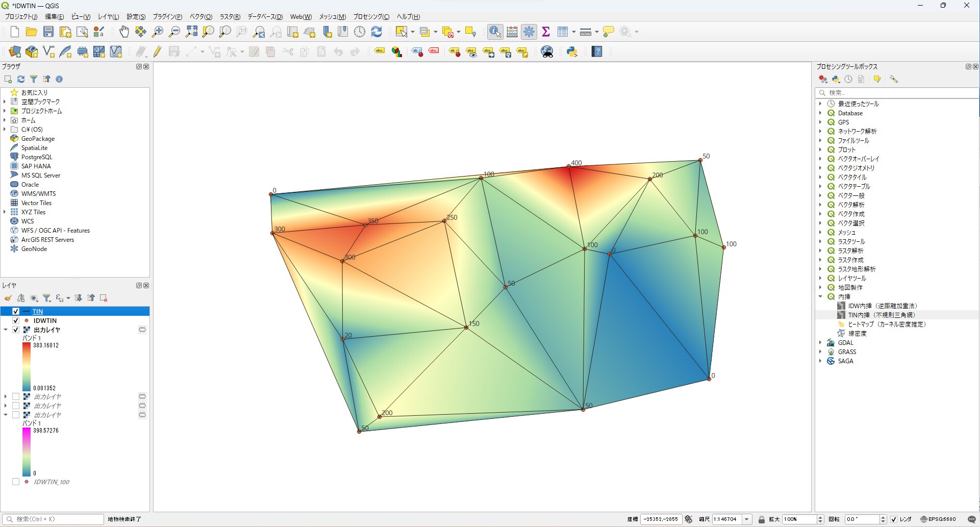Collapse the 内挿 interpolation group
980x527 pixels.
pyautogui.click(x=820, y=296)
